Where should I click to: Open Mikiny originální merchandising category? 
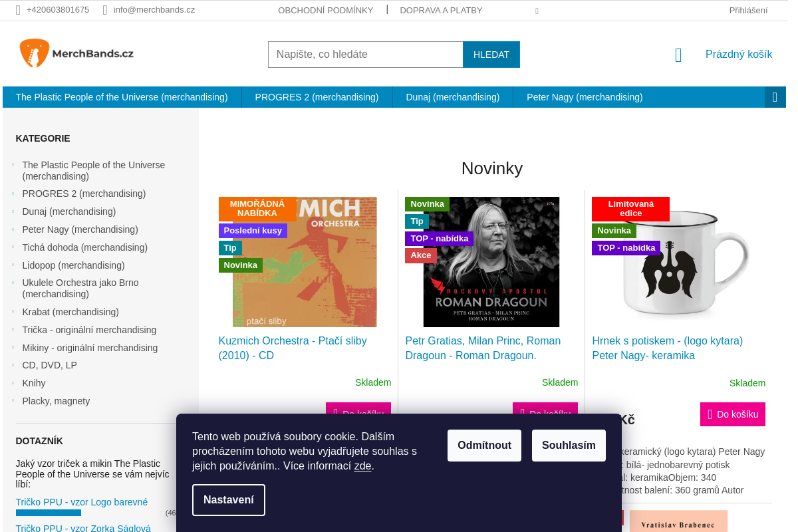point(90,348)
